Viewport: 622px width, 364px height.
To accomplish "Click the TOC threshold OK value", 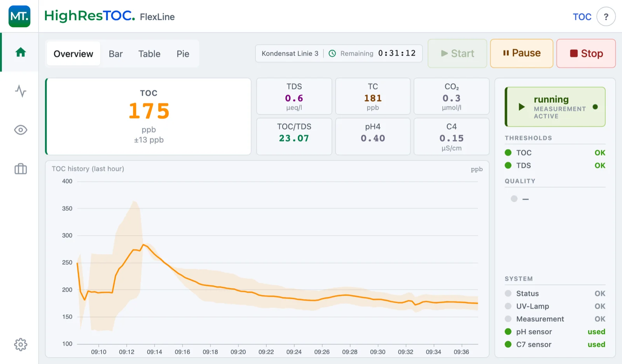I will (600, 153).
